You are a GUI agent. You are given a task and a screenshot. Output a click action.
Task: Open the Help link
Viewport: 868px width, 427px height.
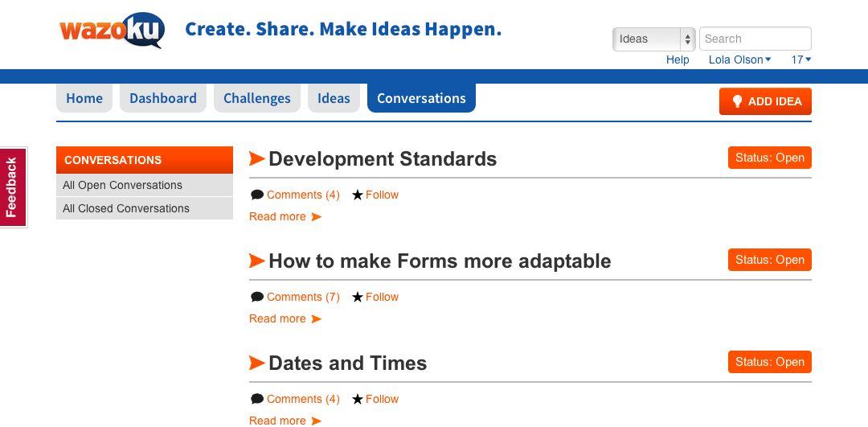pos(678,60)
